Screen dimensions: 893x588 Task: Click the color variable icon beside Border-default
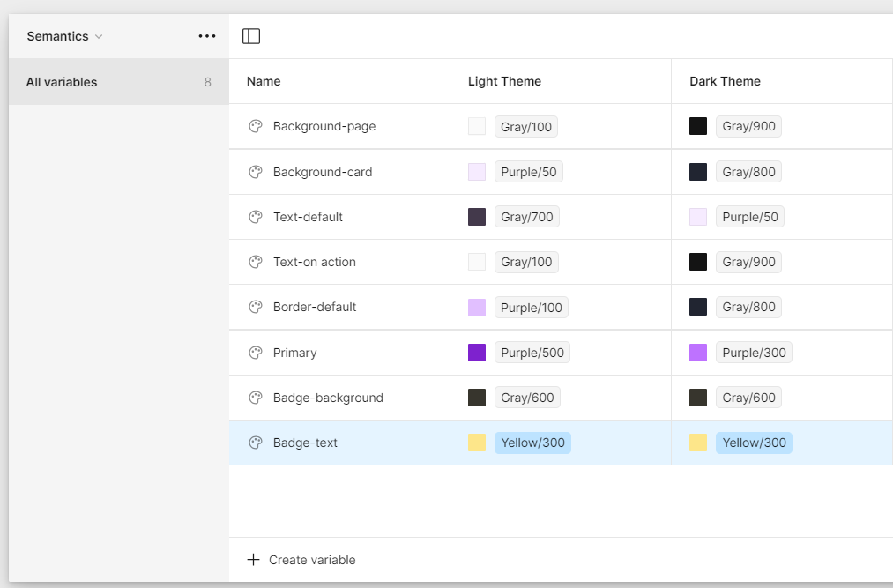255,307
